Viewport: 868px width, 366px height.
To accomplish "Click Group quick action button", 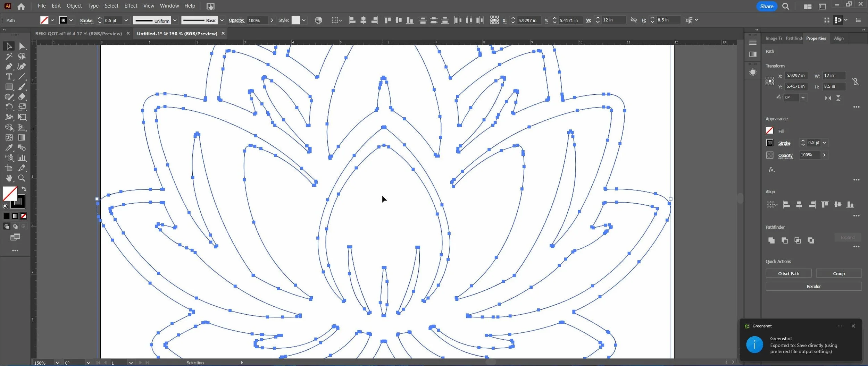I will (x=838, y=273).
